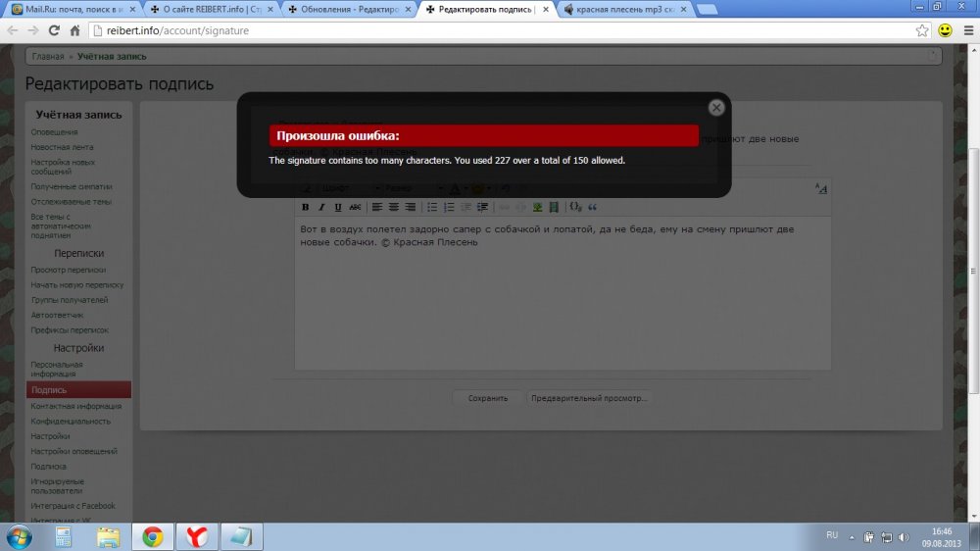Insert media icon in editor toolbar
980x551 pixels.
point(554,207)
